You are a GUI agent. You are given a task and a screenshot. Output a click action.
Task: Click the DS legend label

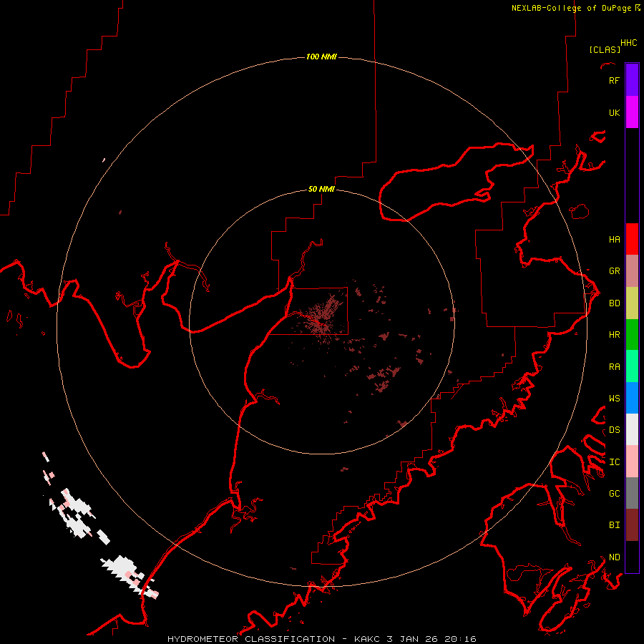coord(614,429)
